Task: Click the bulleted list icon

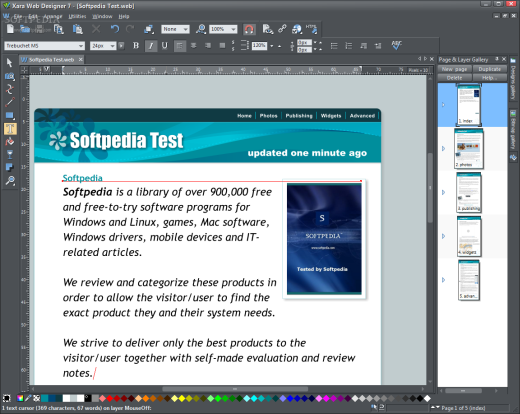Action: [334, 46]
